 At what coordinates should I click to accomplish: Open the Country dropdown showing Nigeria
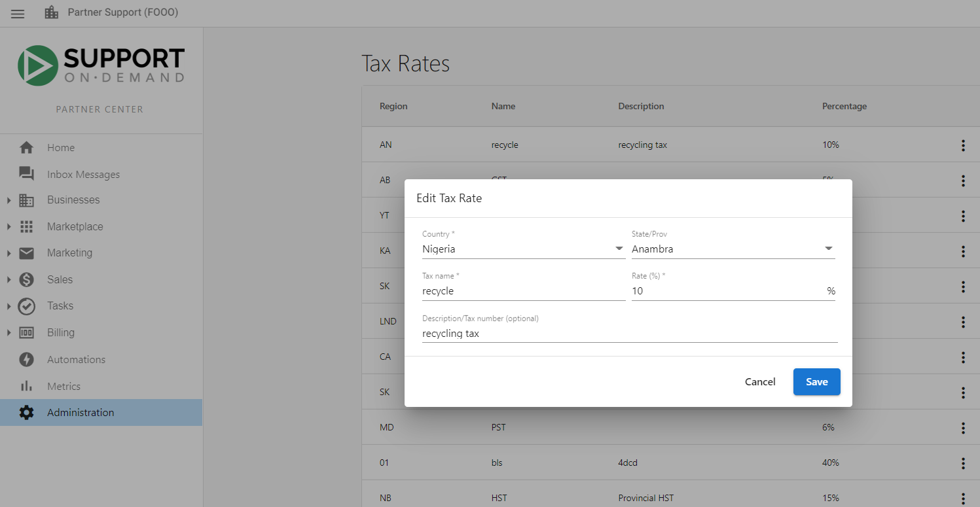(x=524, y=249)
